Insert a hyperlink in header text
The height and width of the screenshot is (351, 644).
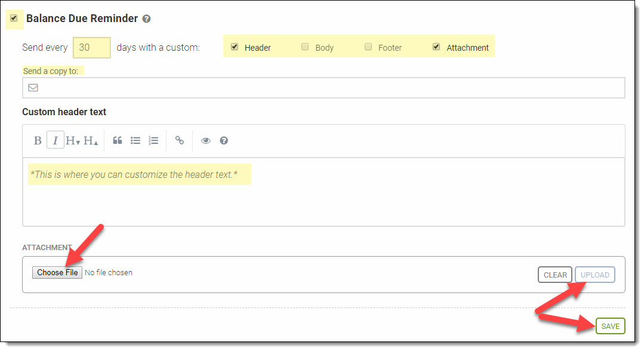[x=180, y=141]
